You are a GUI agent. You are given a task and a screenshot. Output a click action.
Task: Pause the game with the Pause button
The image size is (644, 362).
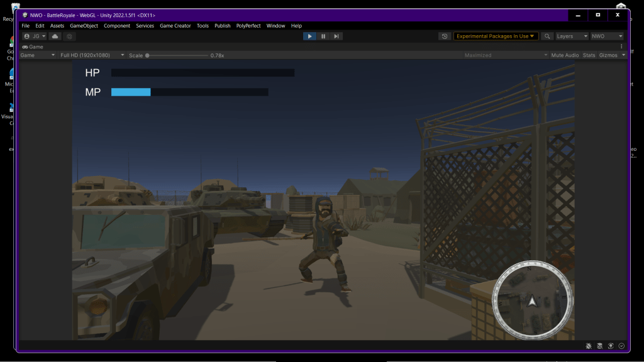point(323,36)
